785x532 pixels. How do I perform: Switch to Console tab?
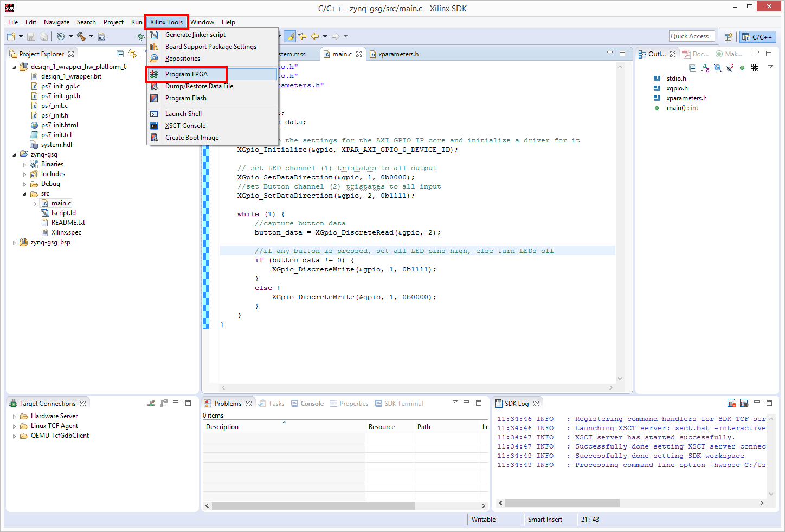coord(307,404)
